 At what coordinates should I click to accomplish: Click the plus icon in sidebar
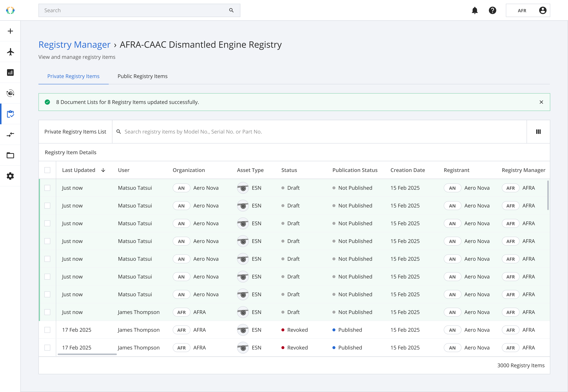point(10,31)
